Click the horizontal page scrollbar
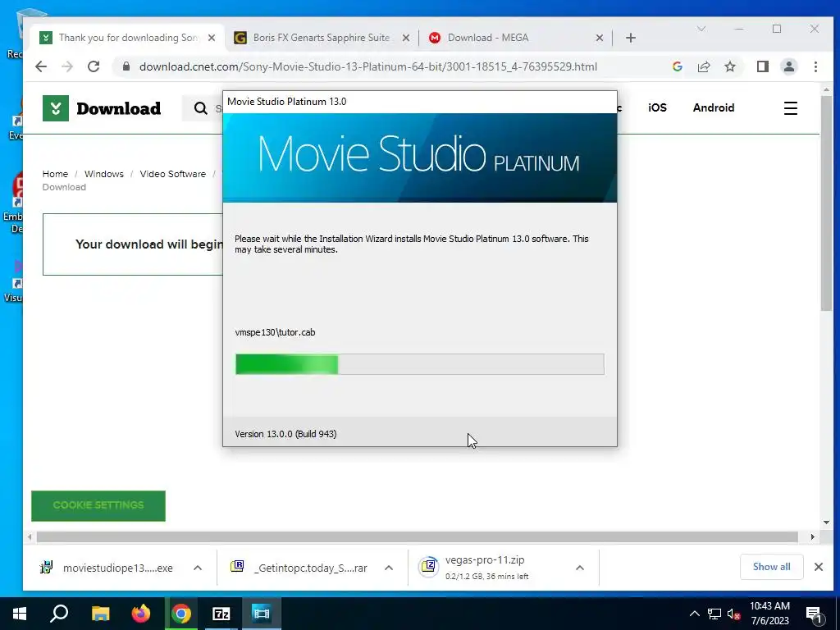This screenshot has height=630, width=840. coord(417,536)
